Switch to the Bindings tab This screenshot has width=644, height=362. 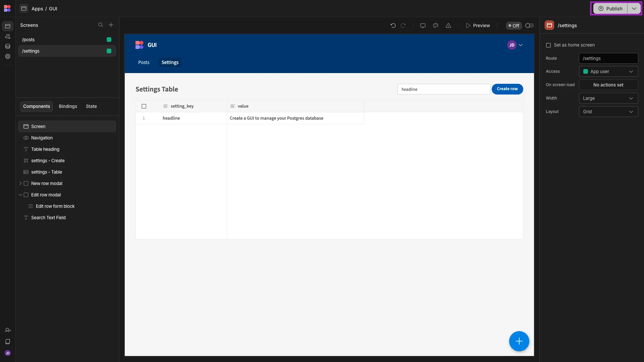coord(68,106)
